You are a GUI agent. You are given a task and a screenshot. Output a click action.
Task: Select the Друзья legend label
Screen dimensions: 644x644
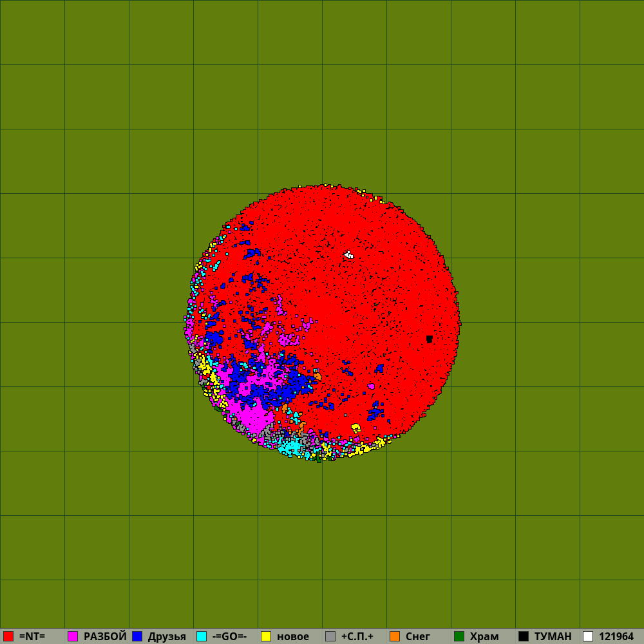167,637
